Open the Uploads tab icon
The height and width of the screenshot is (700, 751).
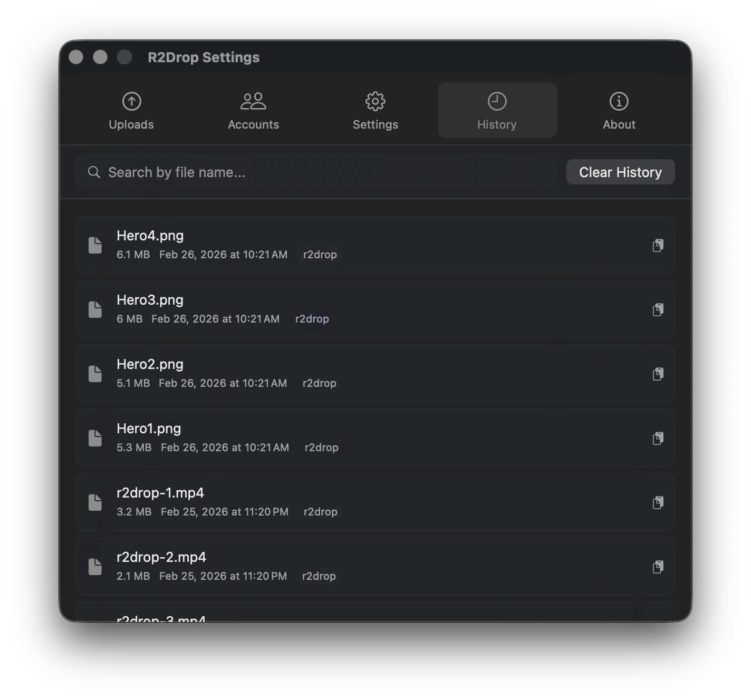point(131,101)
